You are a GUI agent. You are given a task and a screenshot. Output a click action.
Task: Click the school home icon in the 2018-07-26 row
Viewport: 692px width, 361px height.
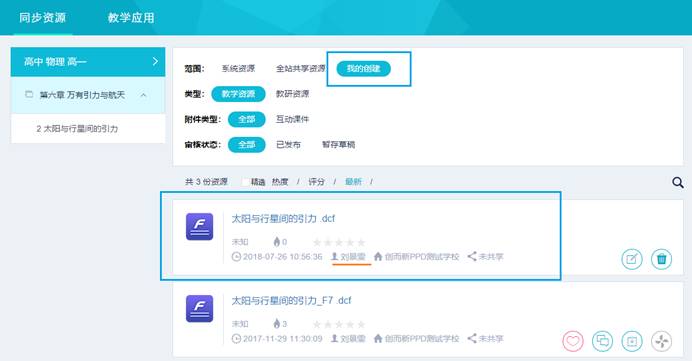[378, 256]
